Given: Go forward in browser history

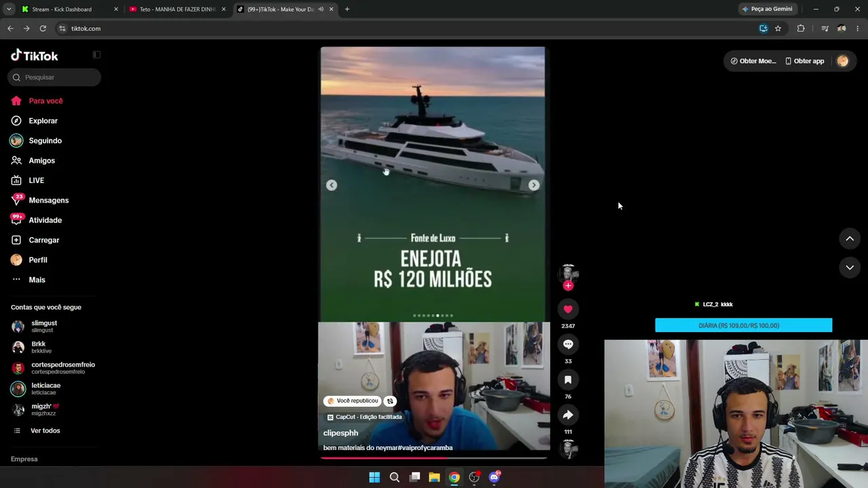Looking at the screenshot, I should [x=26, y=28].
